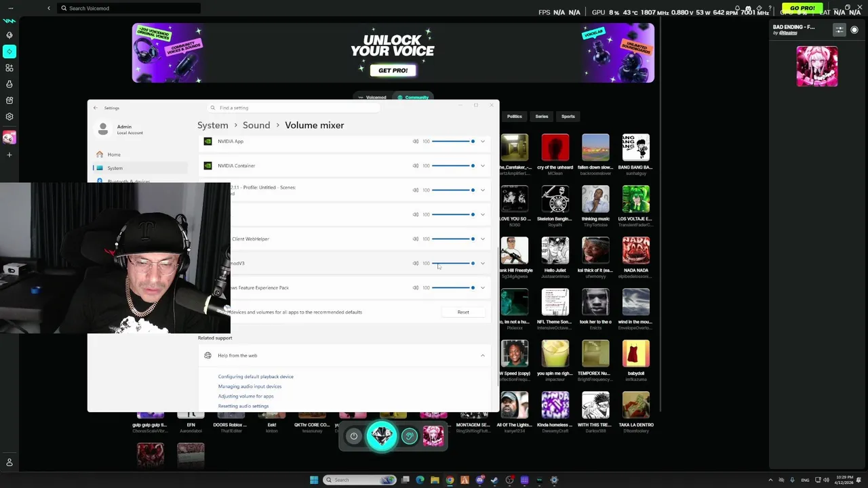Click the GET PRO! banner button
This screenshot has width=868, height=488.
click(393, 70)
